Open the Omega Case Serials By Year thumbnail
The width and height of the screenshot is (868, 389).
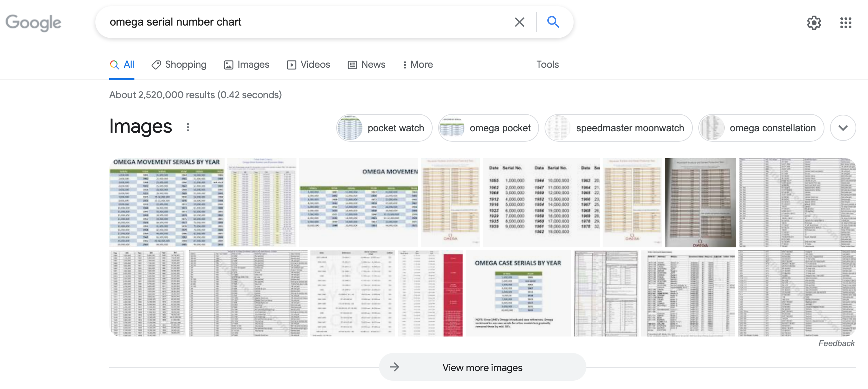tap(518, 293)
